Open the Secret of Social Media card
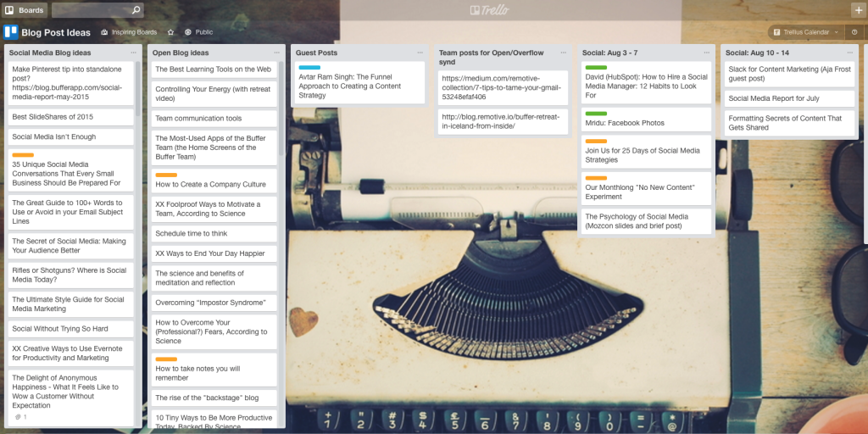 click(71, 246)
